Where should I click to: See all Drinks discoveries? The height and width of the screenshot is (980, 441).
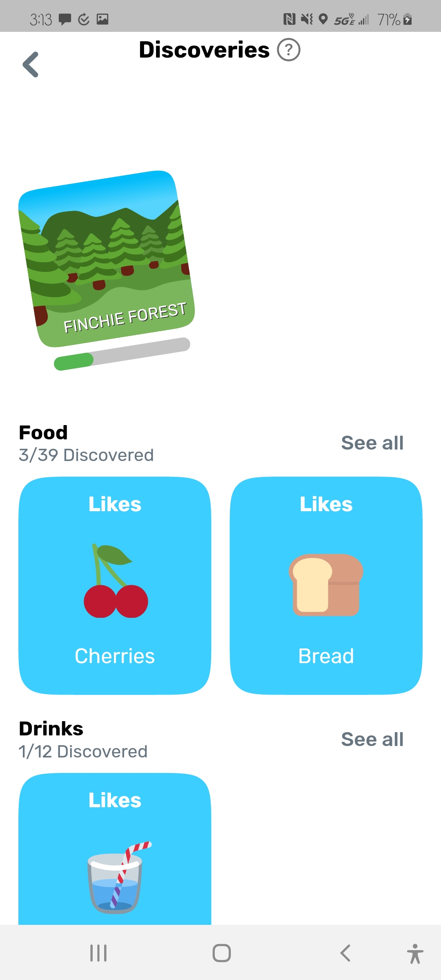click(x=372, y=739)
